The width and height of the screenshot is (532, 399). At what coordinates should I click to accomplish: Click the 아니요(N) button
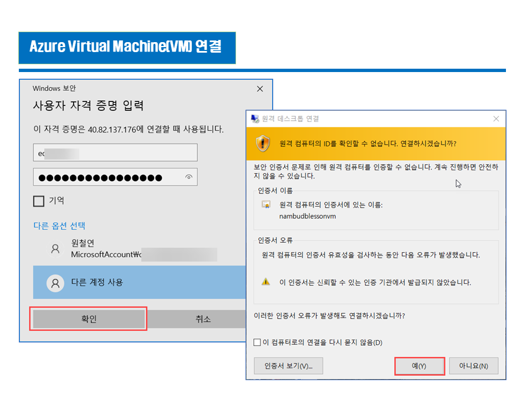tap(474, 366)
